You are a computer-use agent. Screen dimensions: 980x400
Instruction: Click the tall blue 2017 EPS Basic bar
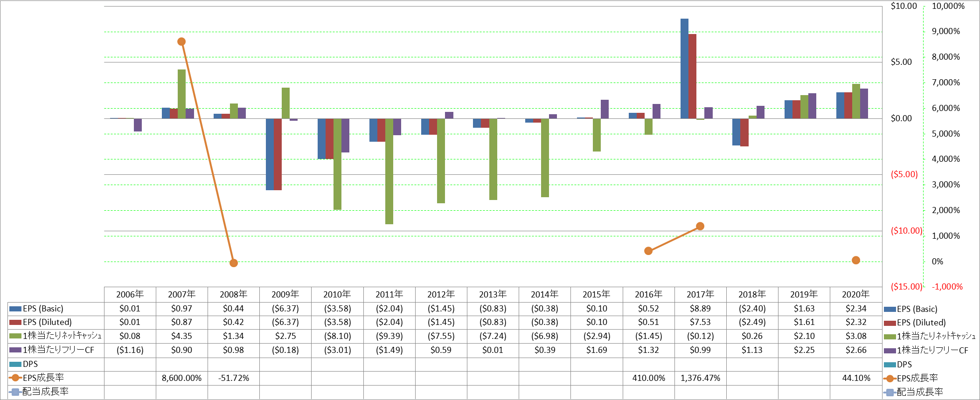[684, 69]
